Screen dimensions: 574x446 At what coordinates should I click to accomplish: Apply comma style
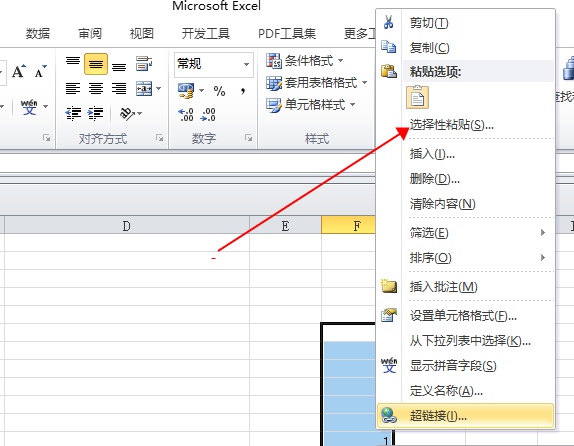[243, 91]
